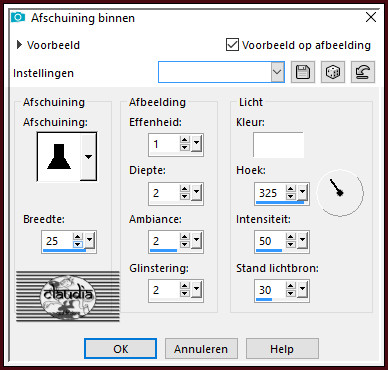The height and width of the screenshot is (370, 388).
Task: Open the Stand lichtbron slider dropdown arrow
Action: [302, 289]
